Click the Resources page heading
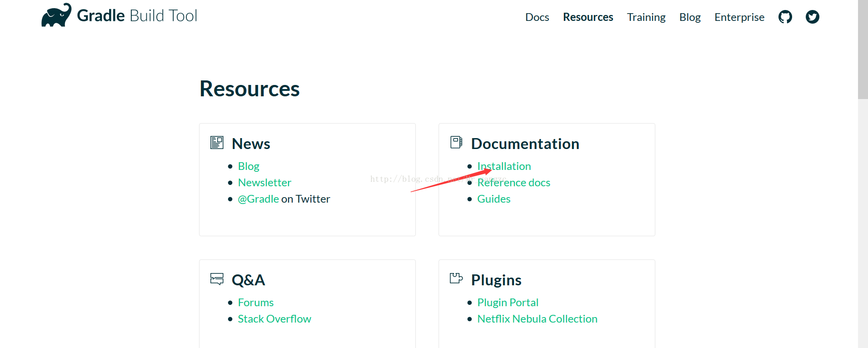 [x=249, y=89]
